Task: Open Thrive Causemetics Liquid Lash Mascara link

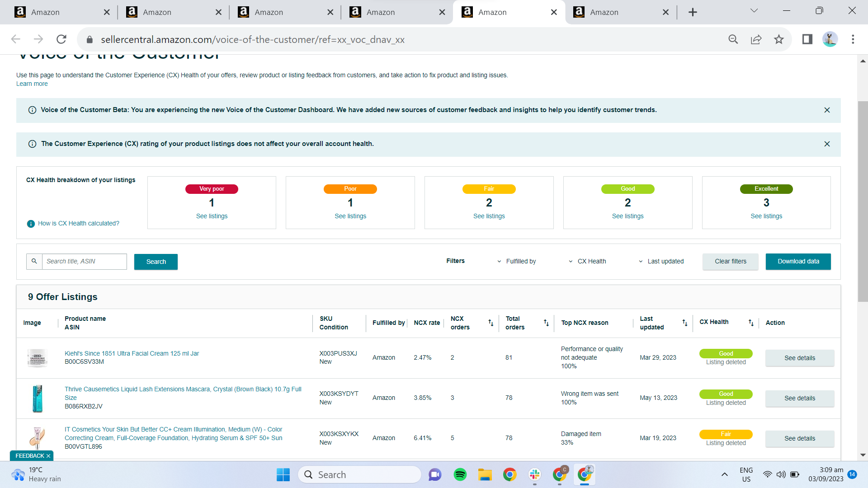Action: (x=183, y=393)
